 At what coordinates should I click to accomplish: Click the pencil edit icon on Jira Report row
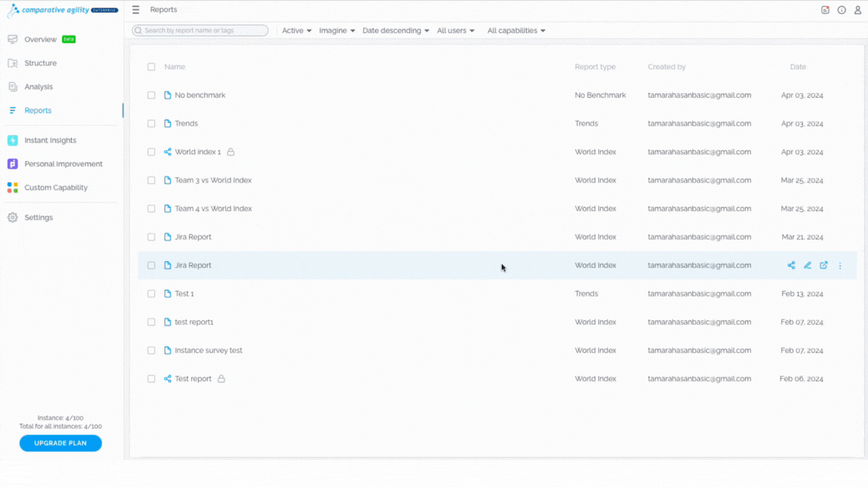click(808, 266)
